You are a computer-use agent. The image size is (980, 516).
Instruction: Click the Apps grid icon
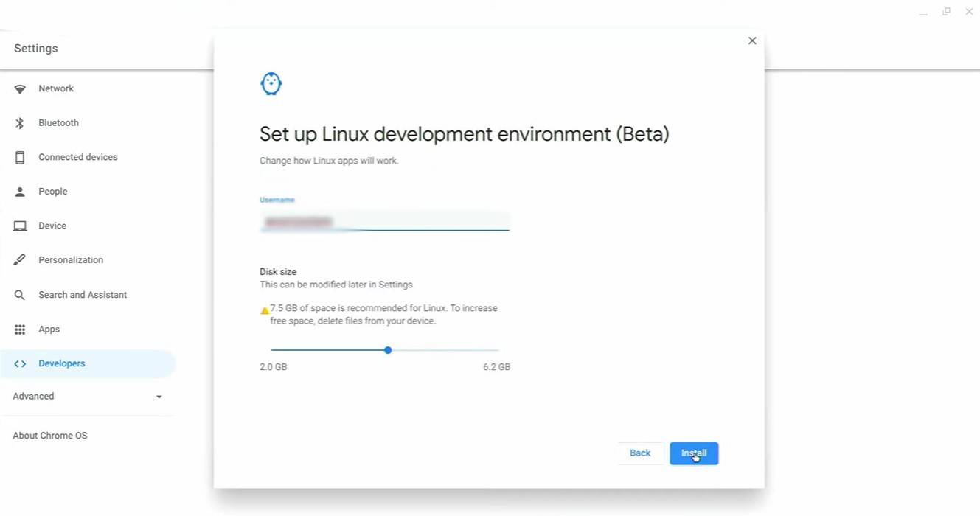[x=20, y=330]
